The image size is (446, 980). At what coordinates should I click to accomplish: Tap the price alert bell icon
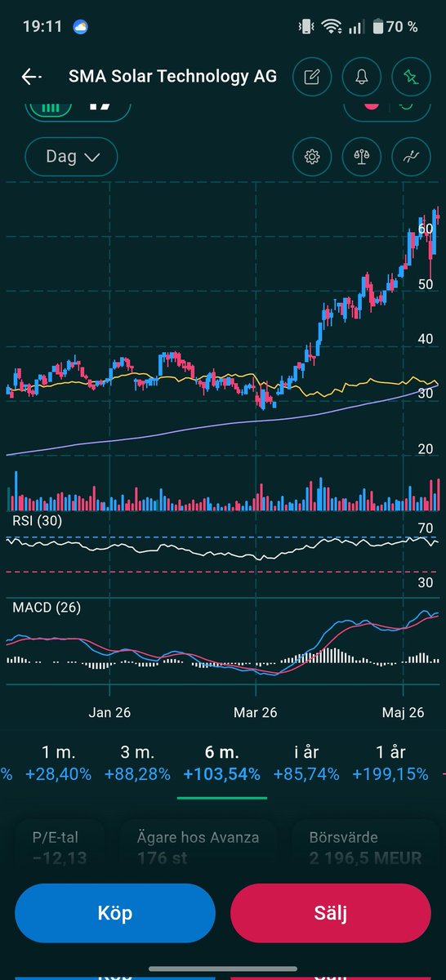(362, 77)
